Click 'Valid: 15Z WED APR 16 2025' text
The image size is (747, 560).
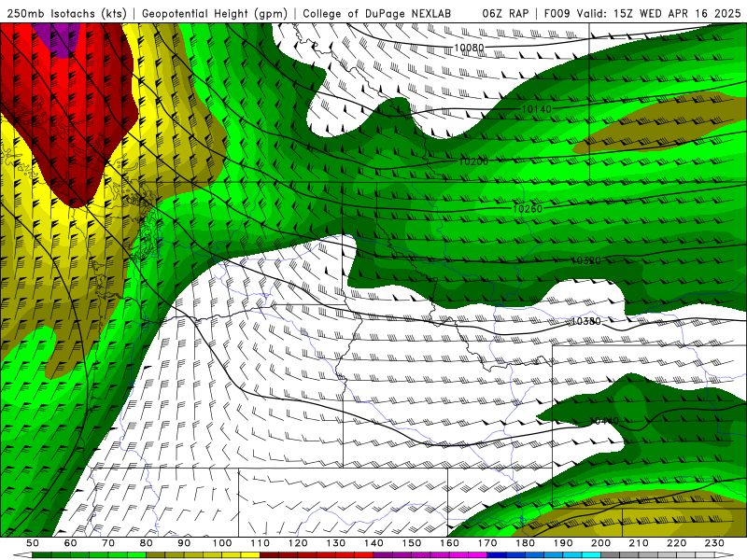click(x=659, y=13)
